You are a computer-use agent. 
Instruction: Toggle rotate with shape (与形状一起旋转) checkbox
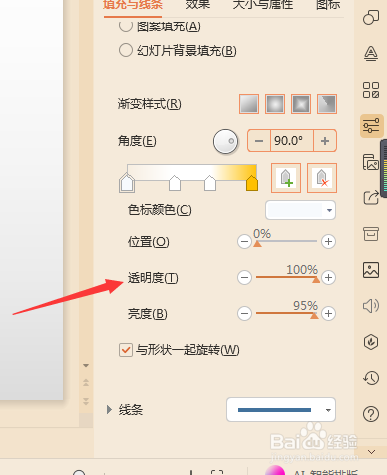tap(126, 350)
